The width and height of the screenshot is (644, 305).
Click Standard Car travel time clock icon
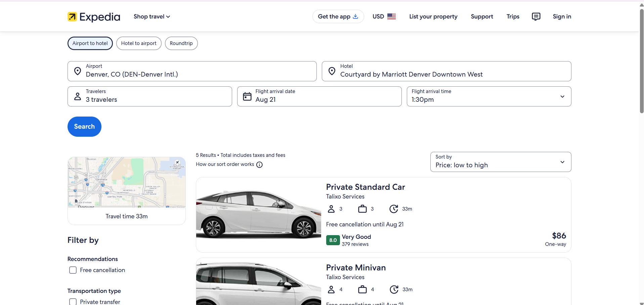tap(394, 209)
